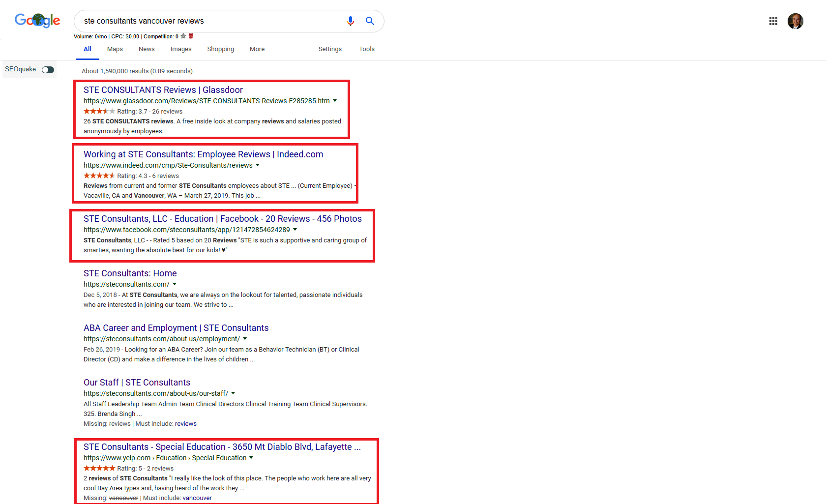The image size is (826, 504).
Task: Open STE Consultants LLC Facebook link
Action: tap(223, 219)
